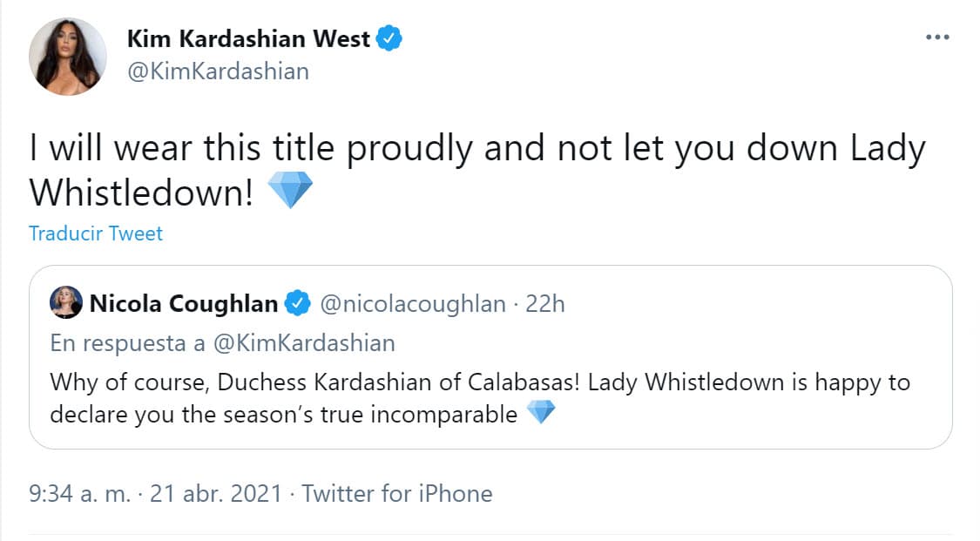Open @nicolacoughlan's profile handle link
980x541 pixels.
(x=413, y=303)
